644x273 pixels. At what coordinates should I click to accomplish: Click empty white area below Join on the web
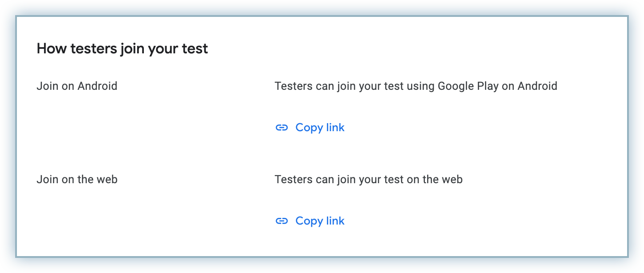(111, 222)
